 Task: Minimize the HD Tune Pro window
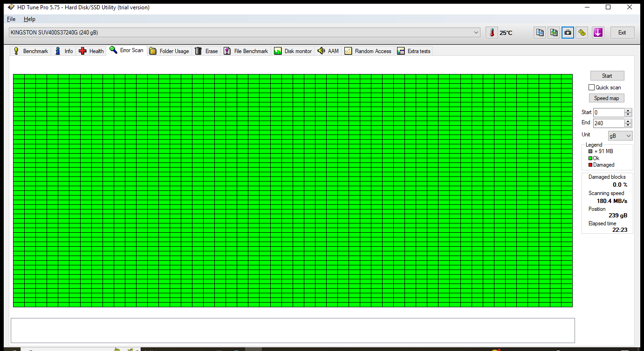[x=587, y=7]
